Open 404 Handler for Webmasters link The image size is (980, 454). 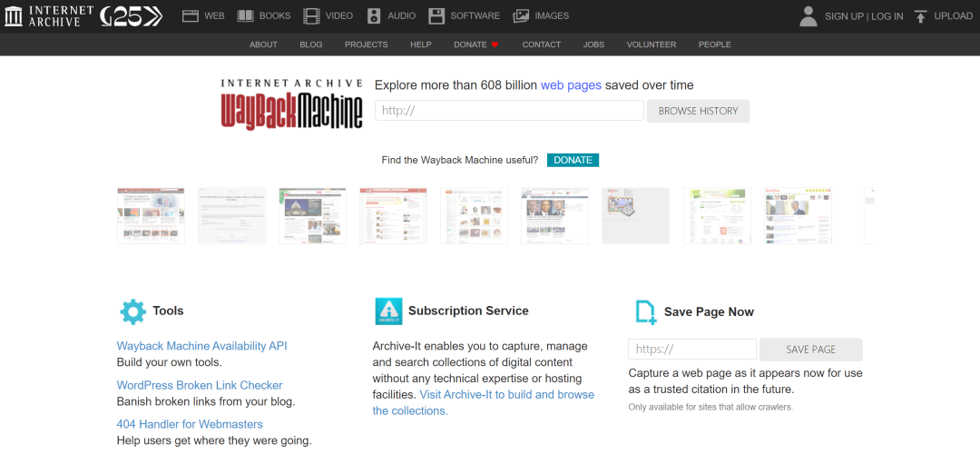(x=190, y=425)
